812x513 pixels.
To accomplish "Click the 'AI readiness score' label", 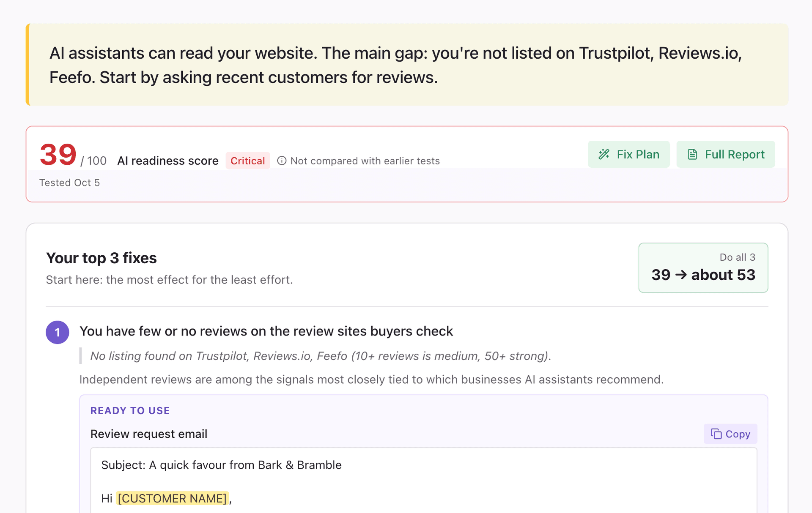I will (168, 161).
